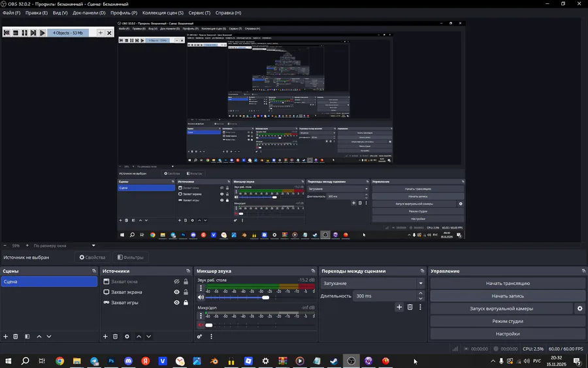The height and width of the screenshot is (368, 588).
Task: Mute Звук раб. стола speaker
Action: 201,297
